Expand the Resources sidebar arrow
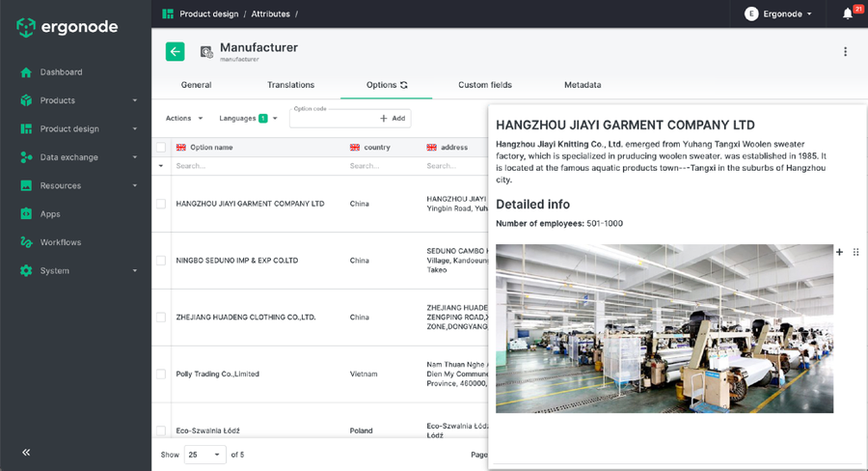 tap(134, 185)
